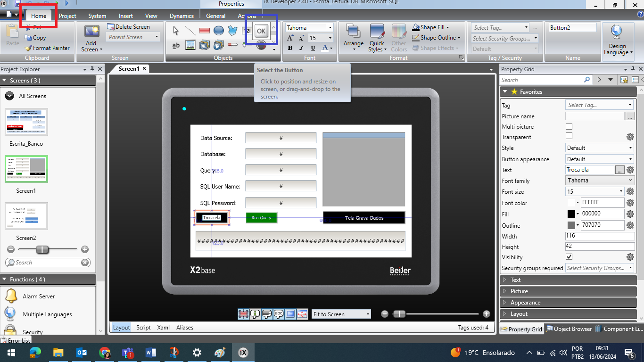
Task: Click the Fill color swatch
Action: [x=571, y=214]
